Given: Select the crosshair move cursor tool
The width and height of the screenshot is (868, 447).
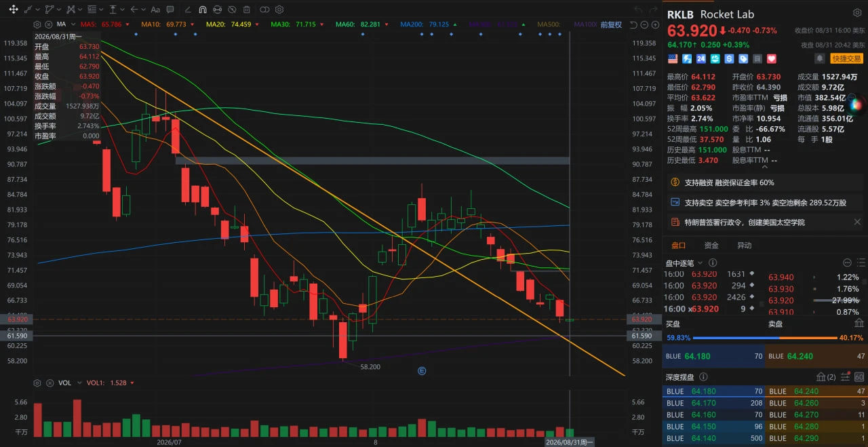Looking at the screenshot, I should pyautogui.click(x=14, y=9).
